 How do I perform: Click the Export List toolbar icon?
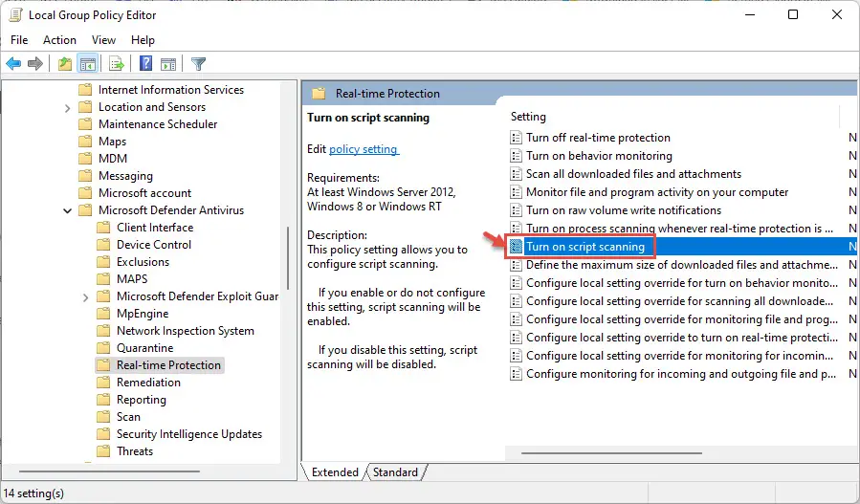point(117,64)
